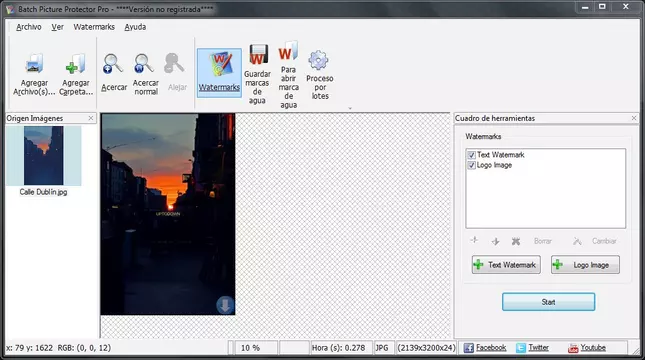
Task: Click the Start button
Action: pyautogui.click(x=548, y=302)
